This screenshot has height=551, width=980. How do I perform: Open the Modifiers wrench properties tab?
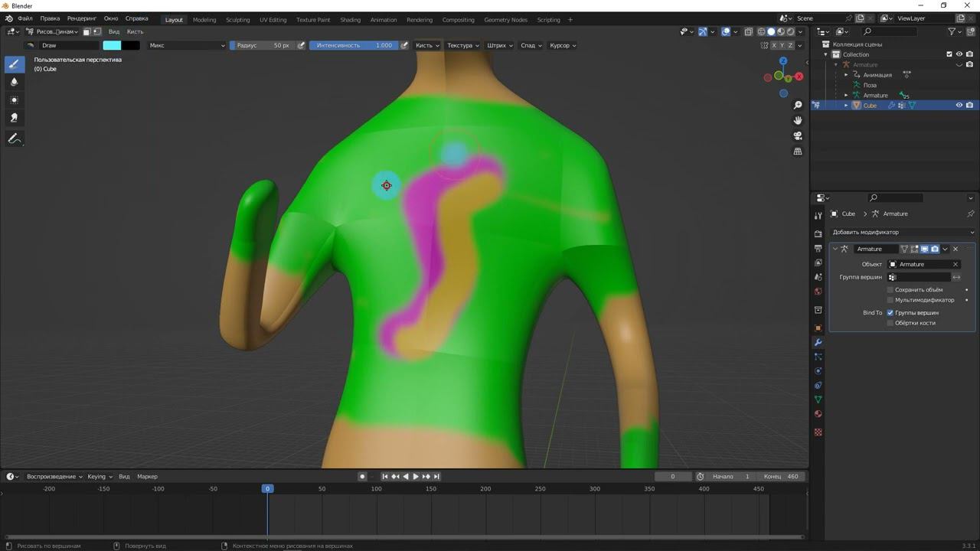pos(818,342)
